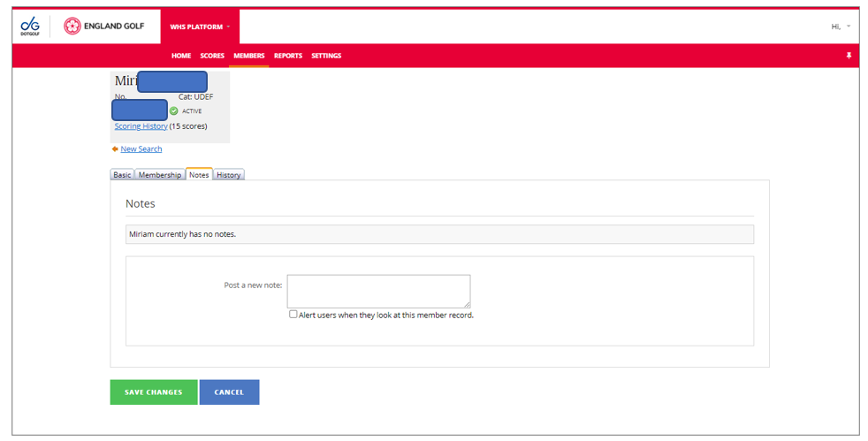Open the Scores menu
The height and width of the screenshot is (441, 868).
coord(212,56)
